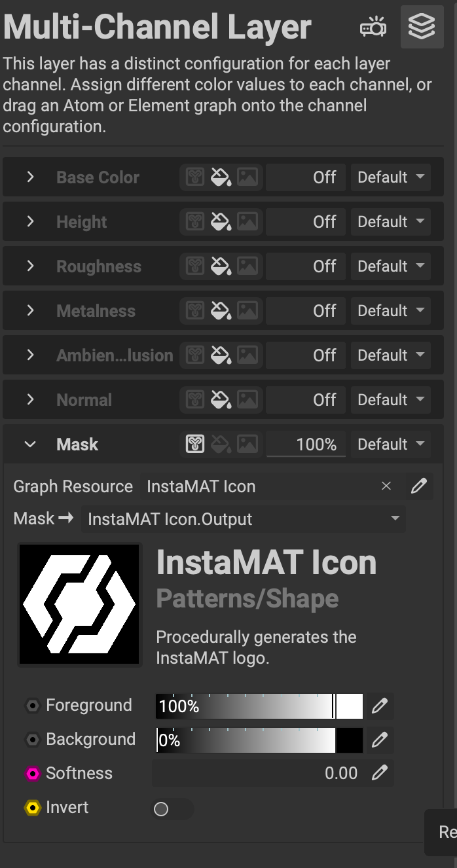Viewport: 457px width, 868px height.
Task: Toggle the Invert switch
Action: pyautogui.click(x=172, y=809)
